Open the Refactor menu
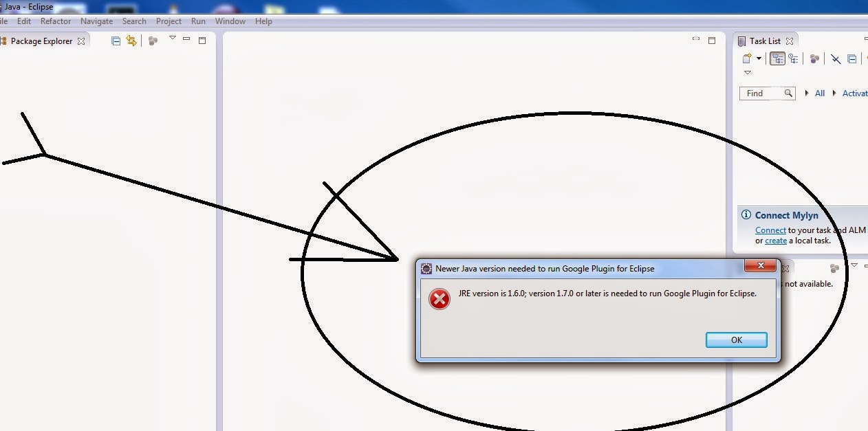The width and height of the screenshot is (868, 431). 56,21
